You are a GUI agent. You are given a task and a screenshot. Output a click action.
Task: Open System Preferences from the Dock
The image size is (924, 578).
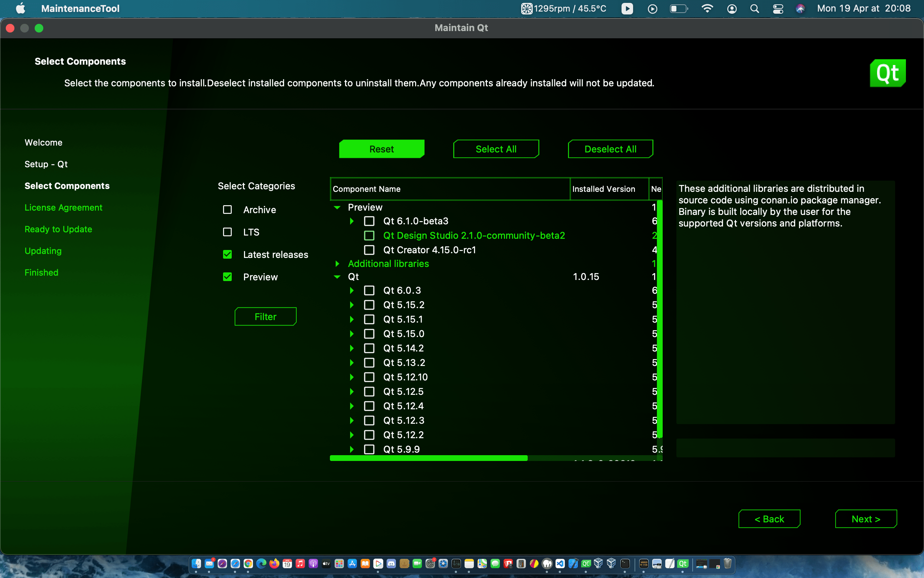tap(430, 564)
